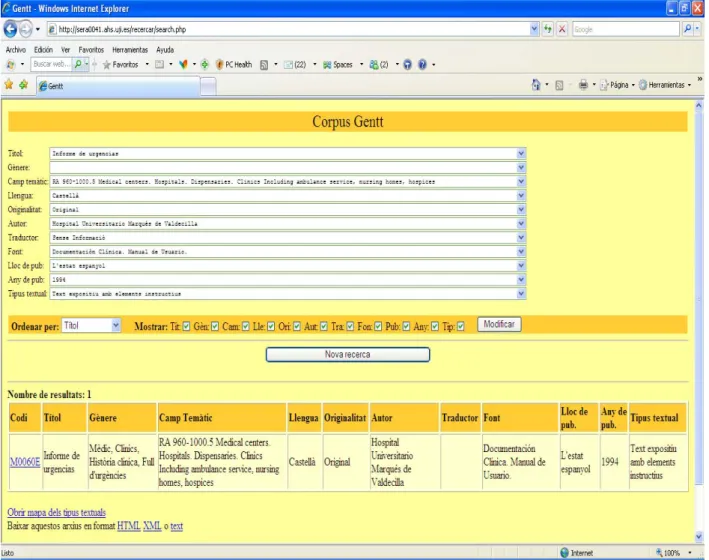Image resolution: width=709 pixels, height=560 pixels.
Task: Download results via the XML link
Action: coord(152,526)
